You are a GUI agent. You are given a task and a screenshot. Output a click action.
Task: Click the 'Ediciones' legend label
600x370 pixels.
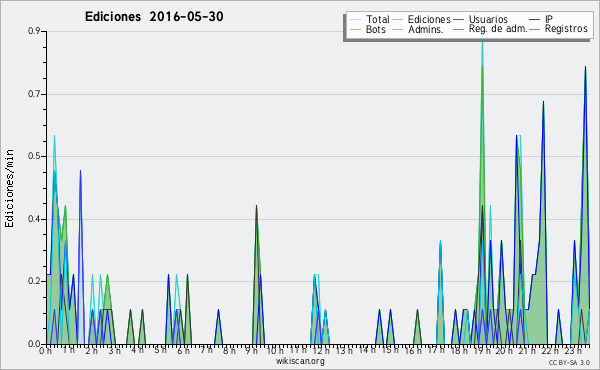click(x=429, y=19)
